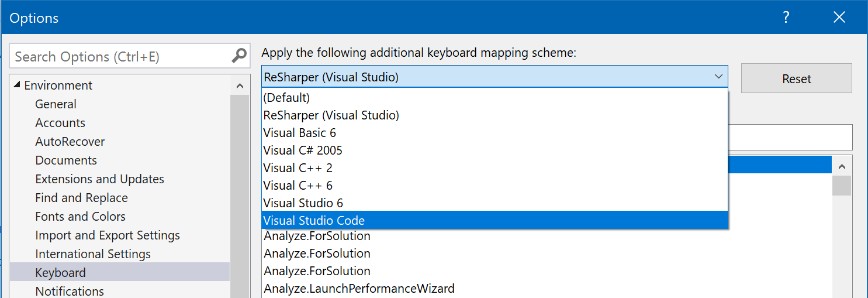Focus the Search Options input field

[x=120, y=56]
